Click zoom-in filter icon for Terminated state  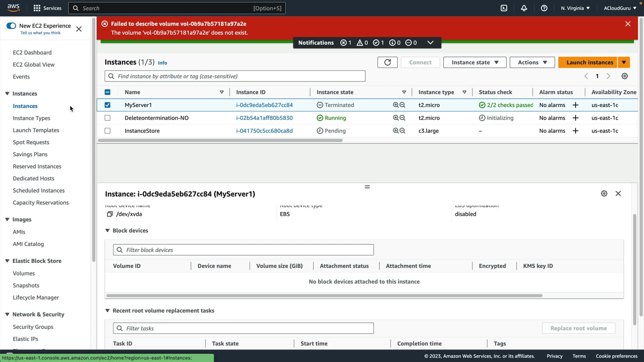click(x=396, y=105)
